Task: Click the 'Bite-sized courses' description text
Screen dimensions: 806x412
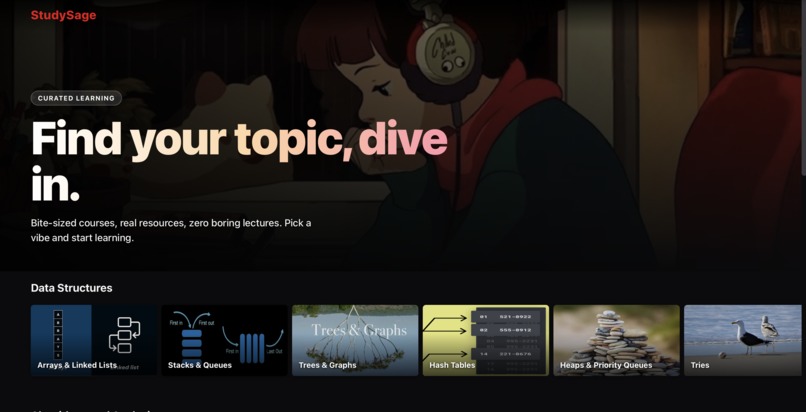Action: pyautogui.click(x=171, y=231)
